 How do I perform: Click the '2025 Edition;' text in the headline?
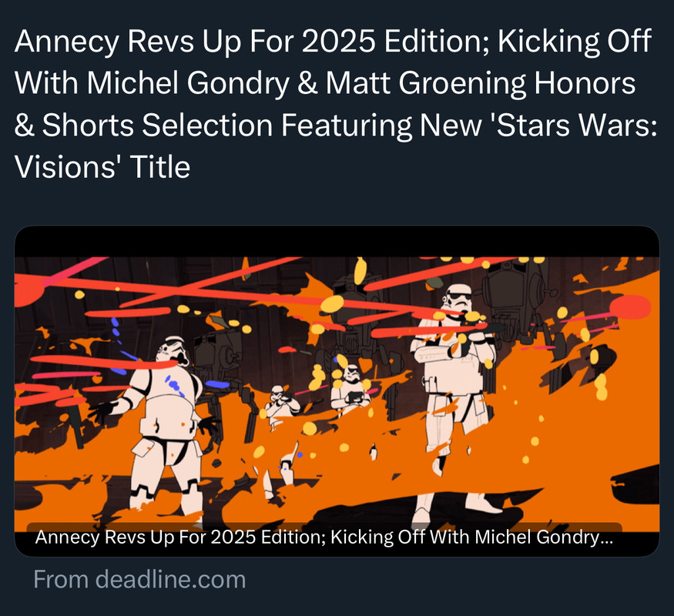point(395,42)
